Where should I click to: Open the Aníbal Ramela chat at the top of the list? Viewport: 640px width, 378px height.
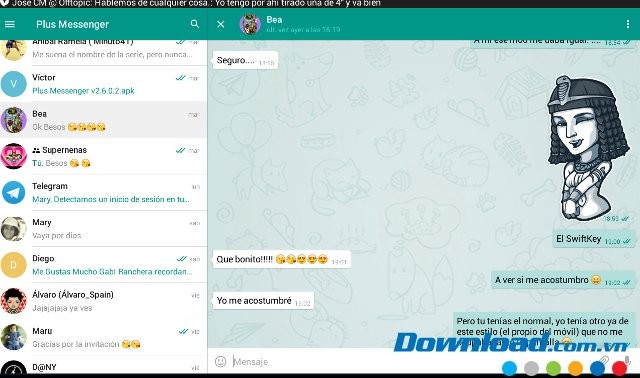(x=104, y=52)
